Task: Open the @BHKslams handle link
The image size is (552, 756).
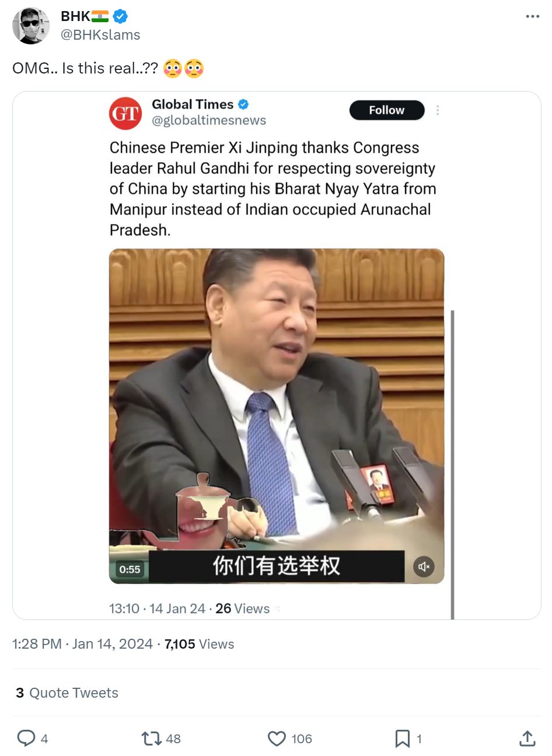Action: pos(100,35)
